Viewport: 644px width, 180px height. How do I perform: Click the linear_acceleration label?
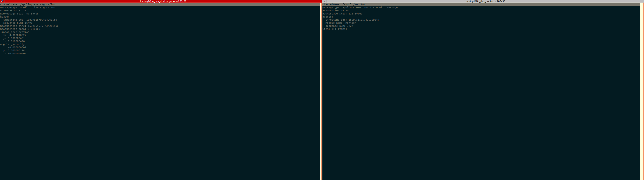click(16, 32)
